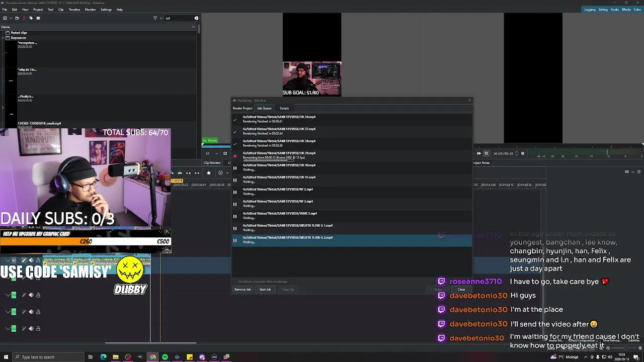Open effects wand on track A4
The image size is (644, 362).
tap(24, 295)
